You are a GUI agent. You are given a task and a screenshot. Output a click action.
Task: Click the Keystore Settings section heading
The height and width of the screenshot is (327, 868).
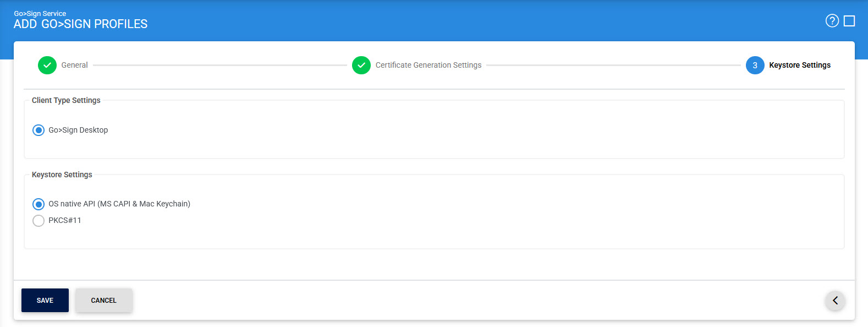62,175
